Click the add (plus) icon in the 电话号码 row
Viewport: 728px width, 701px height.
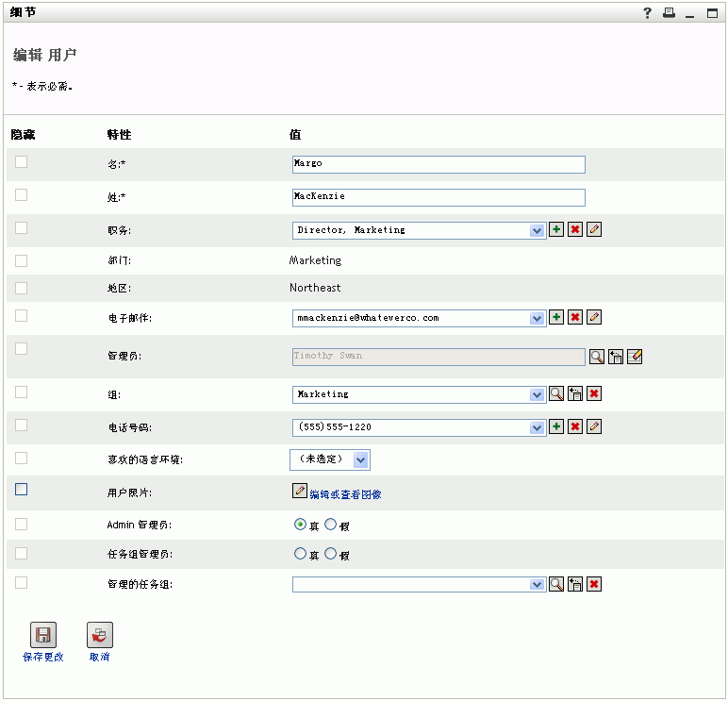pyautogui.click(x=556, y=426)
